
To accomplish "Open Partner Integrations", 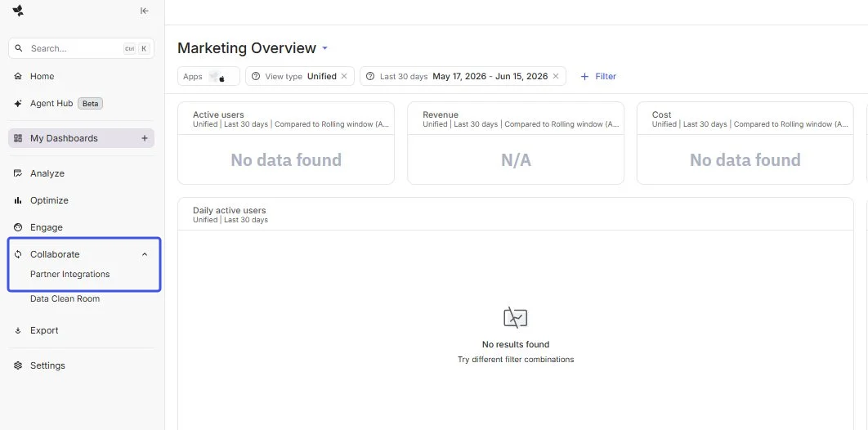I will 69,274.
